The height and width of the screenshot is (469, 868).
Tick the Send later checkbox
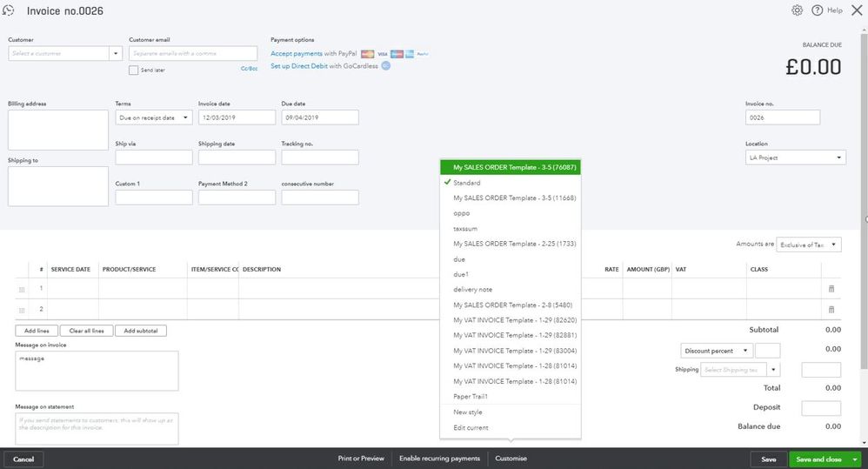133,70
